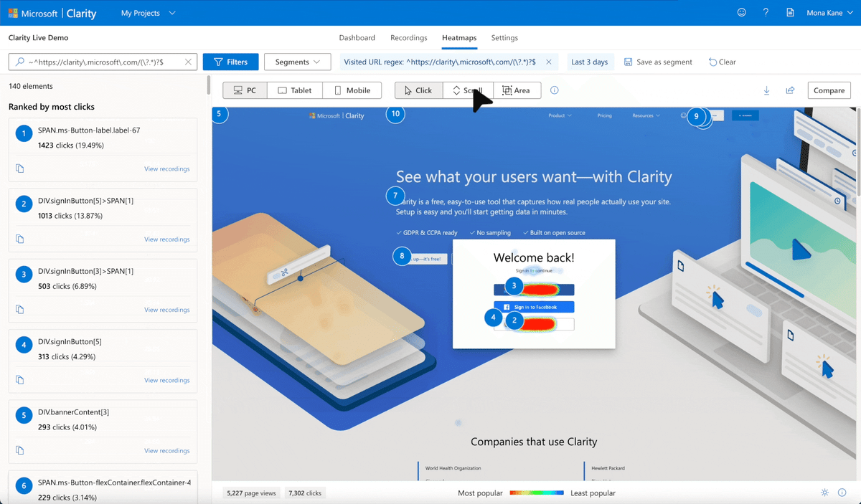
Task: Open the info icon at the bottom right
Action: pyautogui.click(x=842, y=493)
